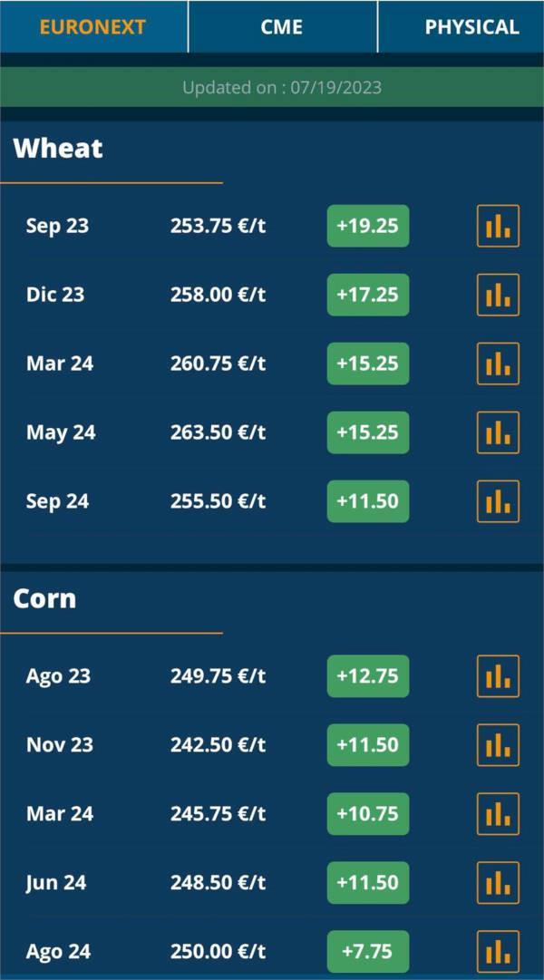Click the +12.75 change badge for Corn
Image resolution: width=544 pixels, height=980 pixels.
pyautogui.click(x=367, y=676)
